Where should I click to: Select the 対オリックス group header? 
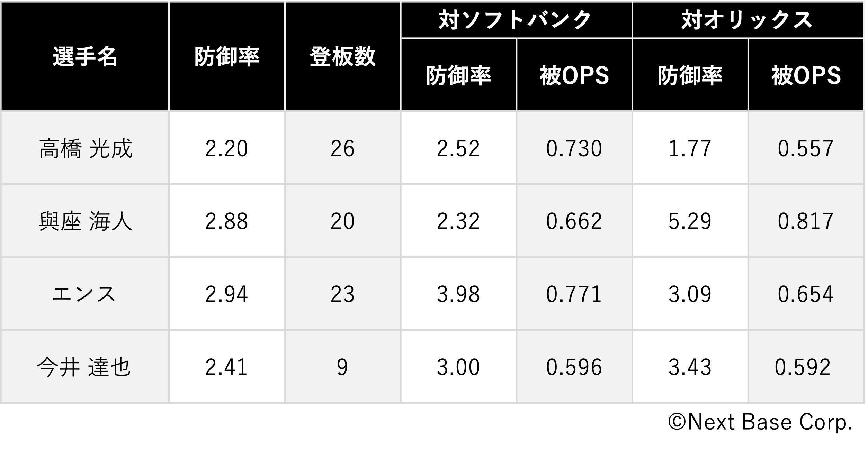click(748, 20)
